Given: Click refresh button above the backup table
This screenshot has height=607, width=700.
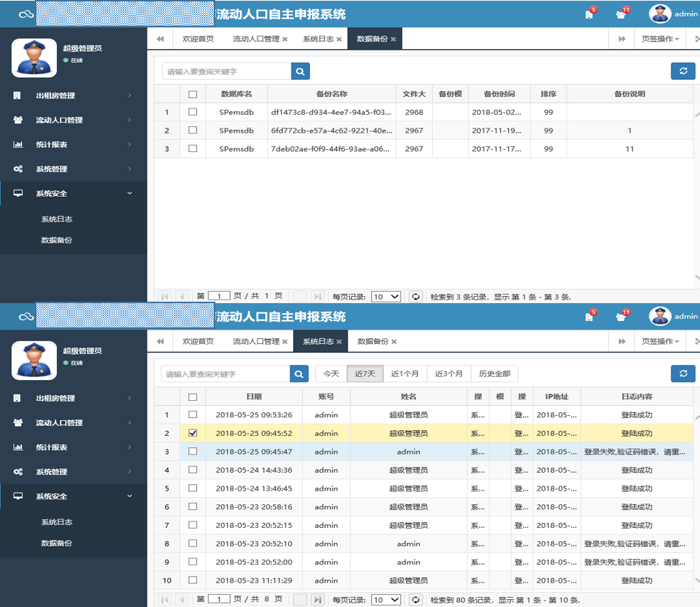Looking at the screenshot, I should (683, 71).
